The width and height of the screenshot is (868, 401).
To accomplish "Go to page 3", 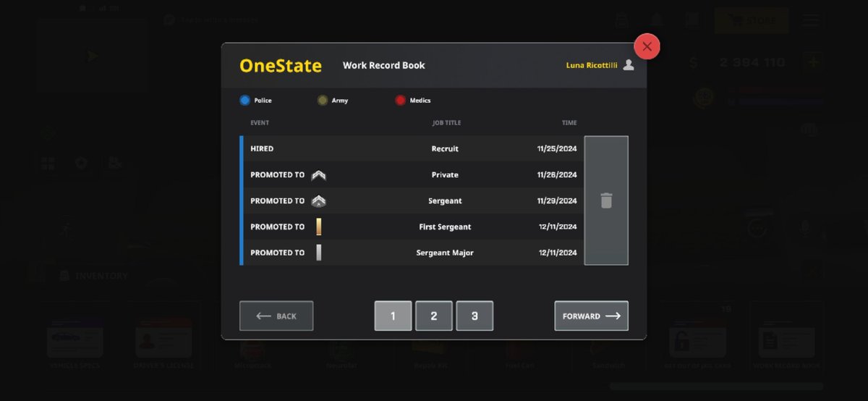I will click(475, 316).
